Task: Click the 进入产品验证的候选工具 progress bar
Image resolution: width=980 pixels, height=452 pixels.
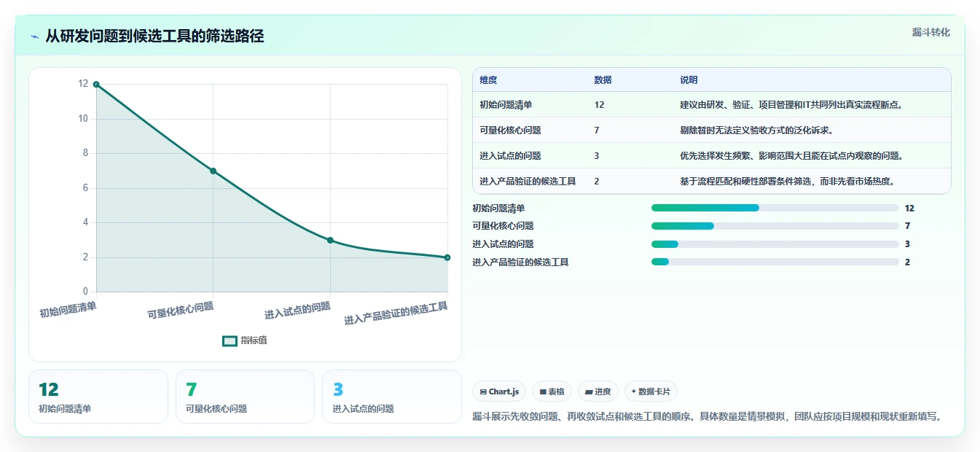Action: tap(775, 262)
